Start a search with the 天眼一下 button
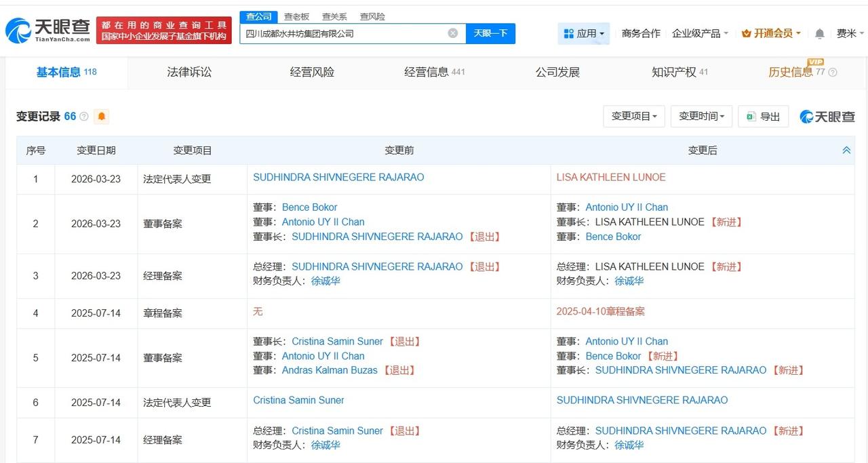Screen dimensions: 868x463 [x=490, y=33]
